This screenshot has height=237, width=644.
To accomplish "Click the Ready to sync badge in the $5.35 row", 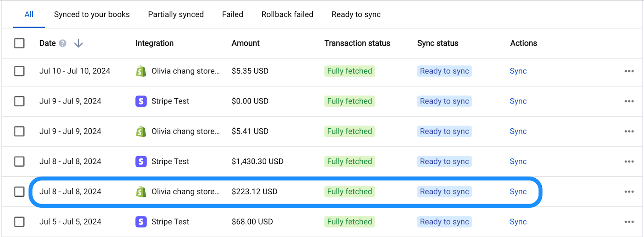I will point(444,71).
